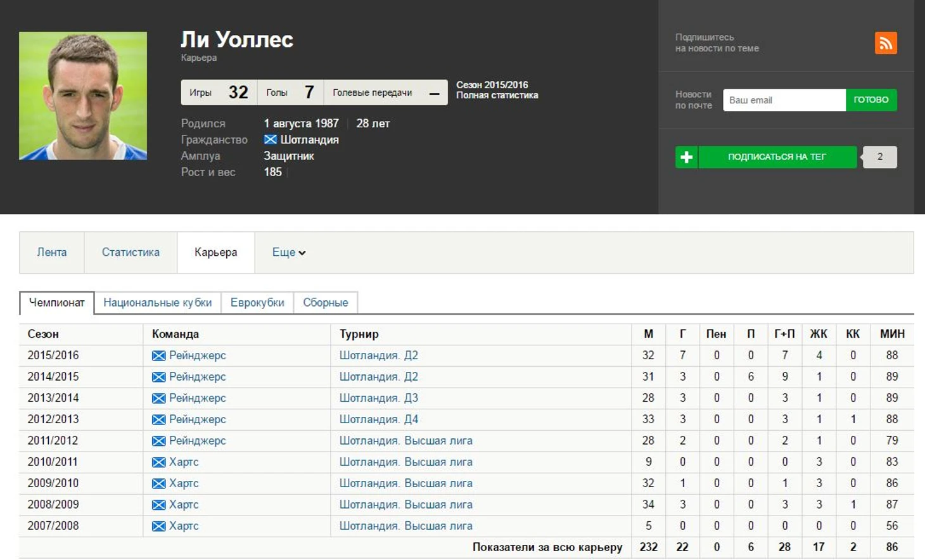Expand the Еще dropdown menu
Viewport: 925px width, 560px height.
point(288,253)
